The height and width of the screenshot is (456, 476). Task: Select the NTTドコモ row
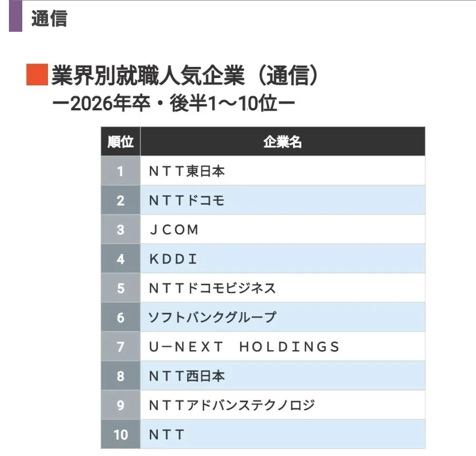[263, 200]
